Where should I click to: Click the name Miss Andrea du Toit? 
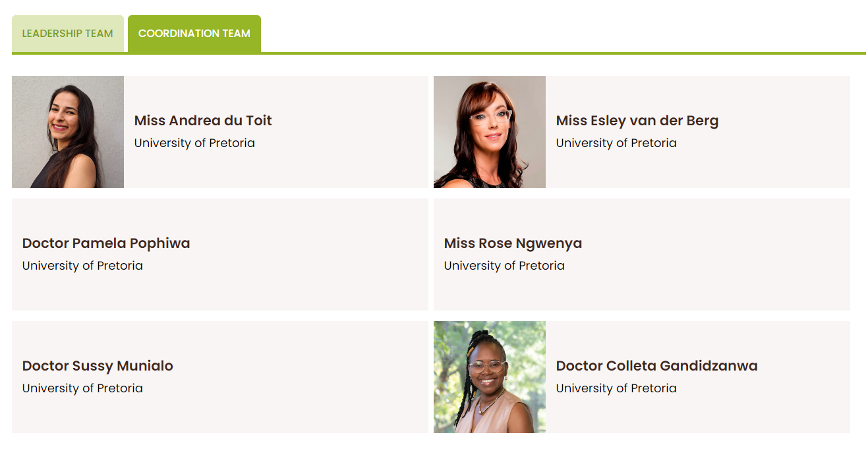click(x=203, y=121)
